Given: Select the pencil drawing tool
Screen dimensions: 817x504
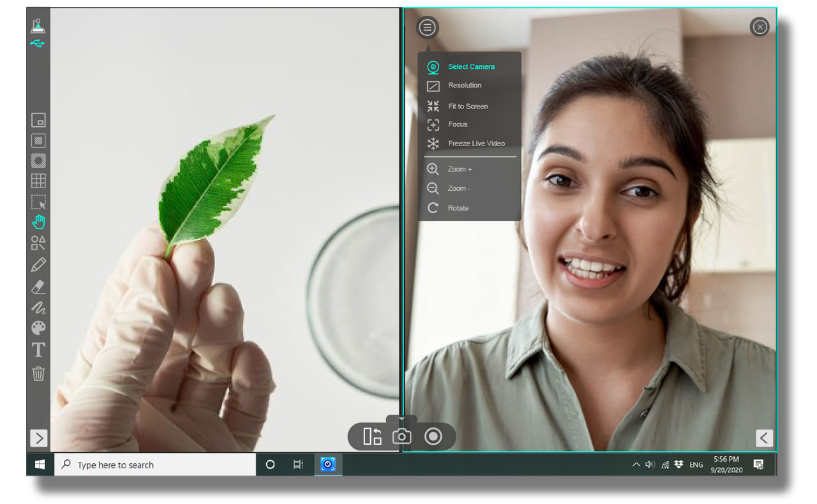Looking at the screenshot, I should (x=38, y=264).
